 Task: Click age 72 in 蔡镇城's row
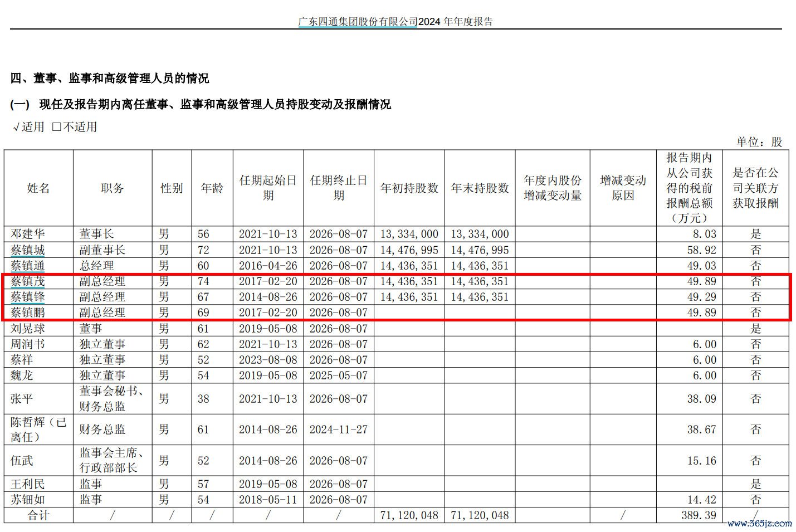coord(203,250)
